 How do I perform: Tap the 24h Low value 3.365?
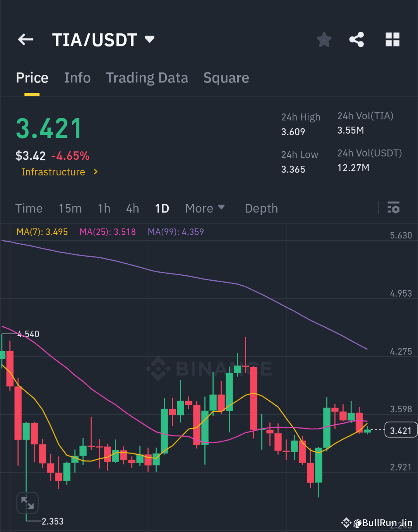[293, 169]
